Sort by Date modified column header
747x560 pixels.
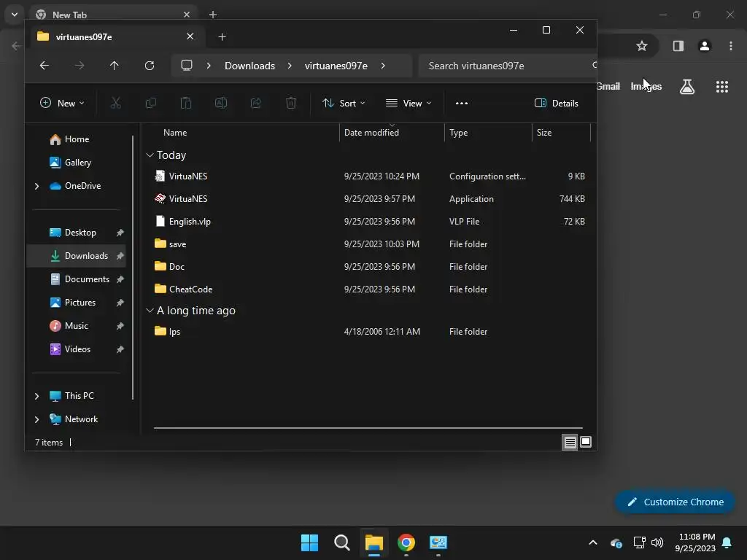coord(392,133)
